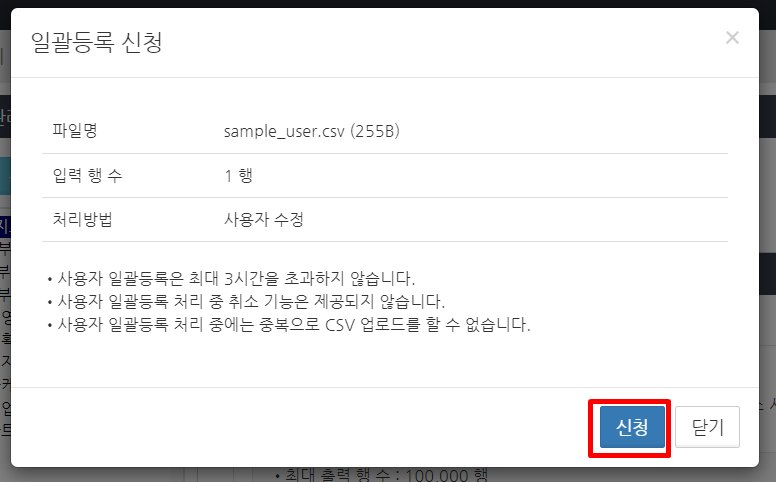Select the 입력 행 수 label
The width and height of the screenshot is (776, 482).
(x=87, y=175)
